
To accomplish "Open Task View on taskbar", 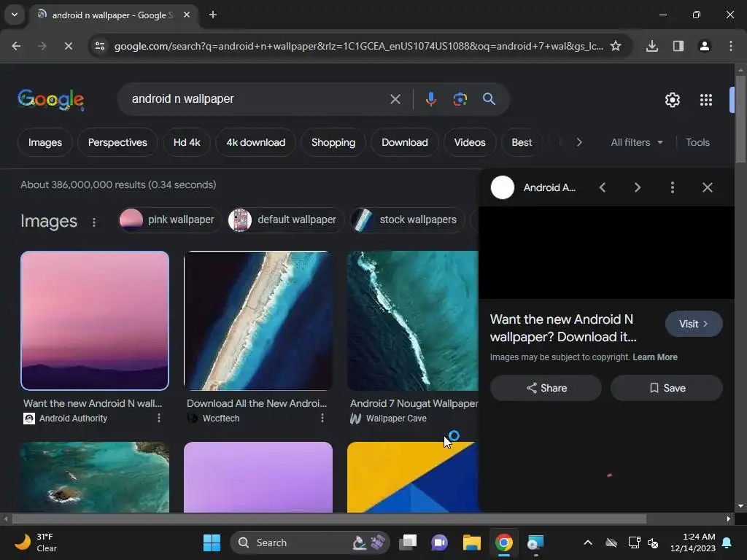I will click(408, 542).
